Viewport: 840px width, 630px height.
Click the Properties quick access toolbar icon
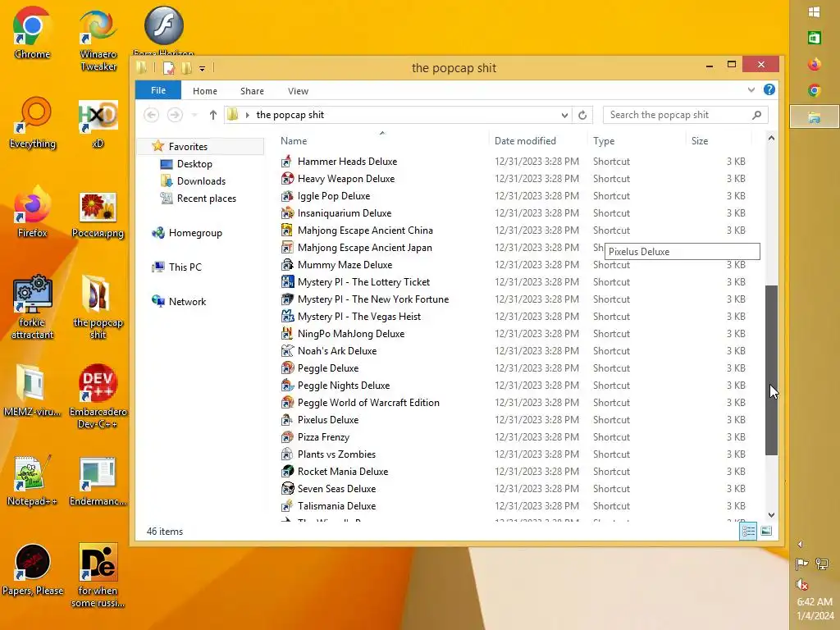(x=169, y=68)
